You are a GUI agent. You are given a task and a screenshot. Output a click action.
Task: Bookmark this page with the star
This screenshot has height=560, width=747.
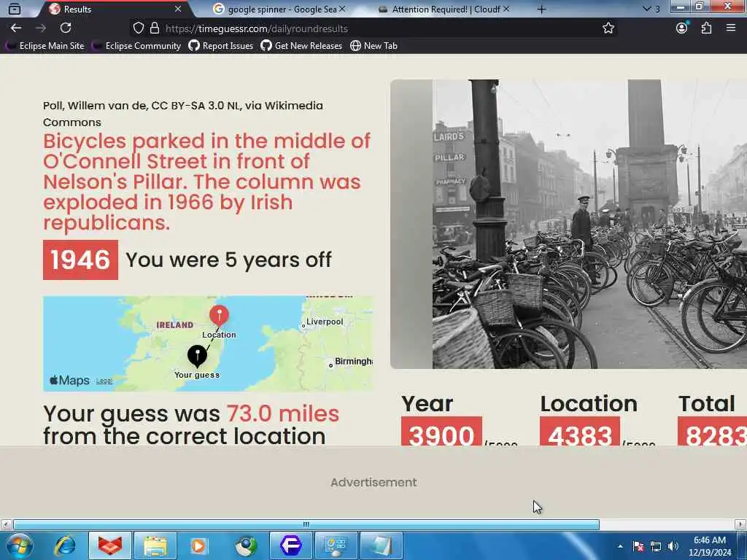pos(608,28)
